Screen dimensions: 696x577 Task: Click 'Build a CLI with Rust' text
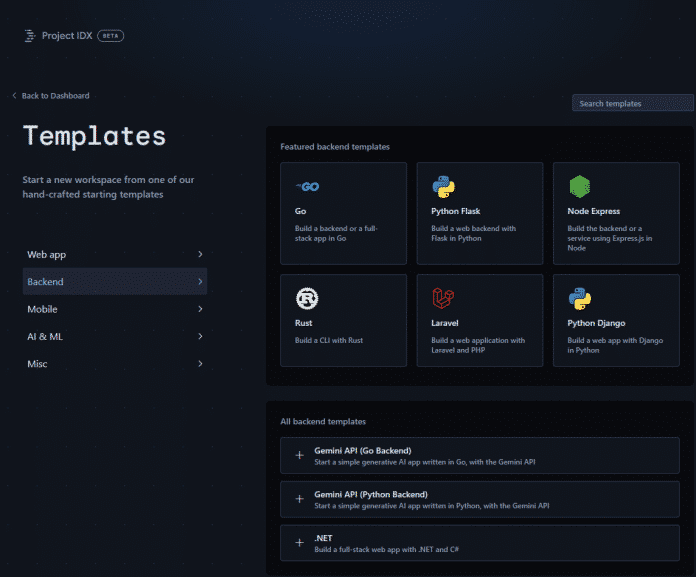329,340
